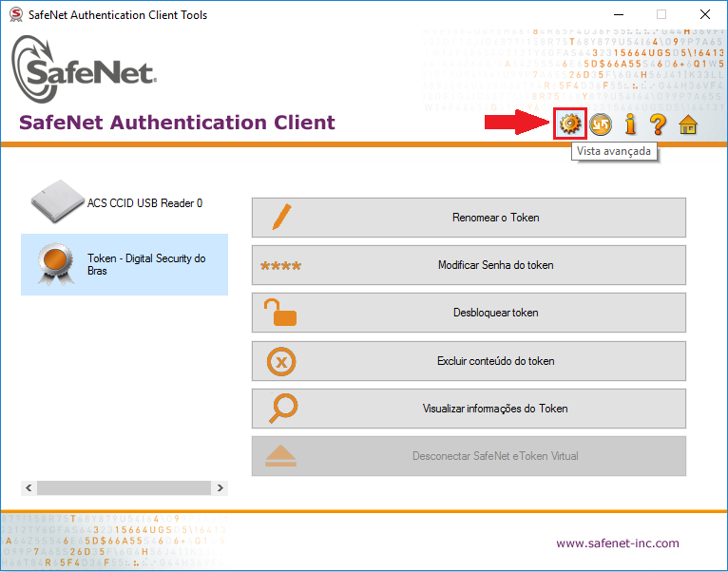
Task: Click the card reader device icon
Action: point(57,201)
